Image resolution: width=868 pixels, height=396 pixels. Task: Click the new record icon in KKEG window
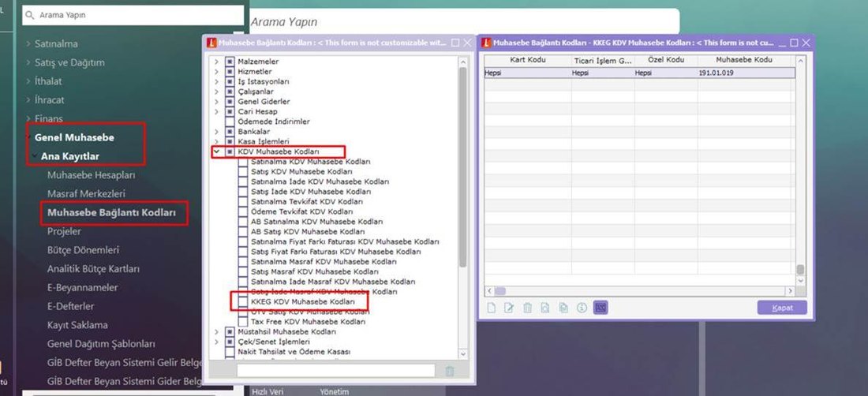(491, 308)
